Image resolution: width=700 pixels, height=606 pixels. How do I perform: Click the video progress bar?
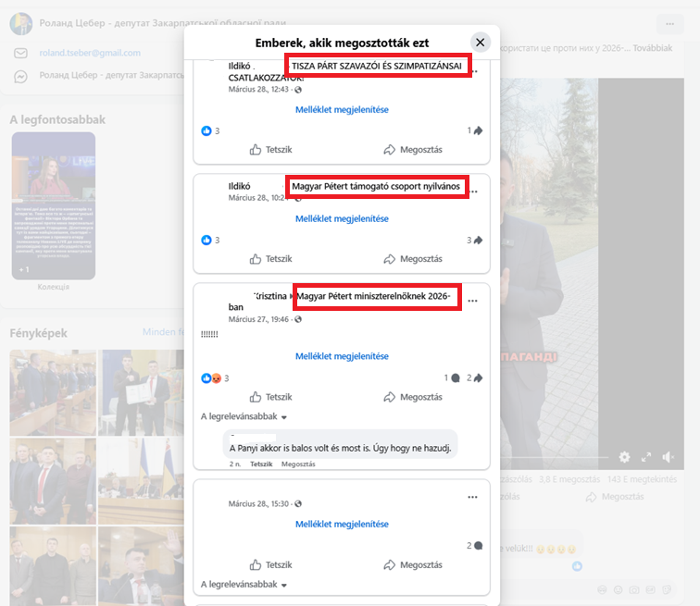point(556,457)
